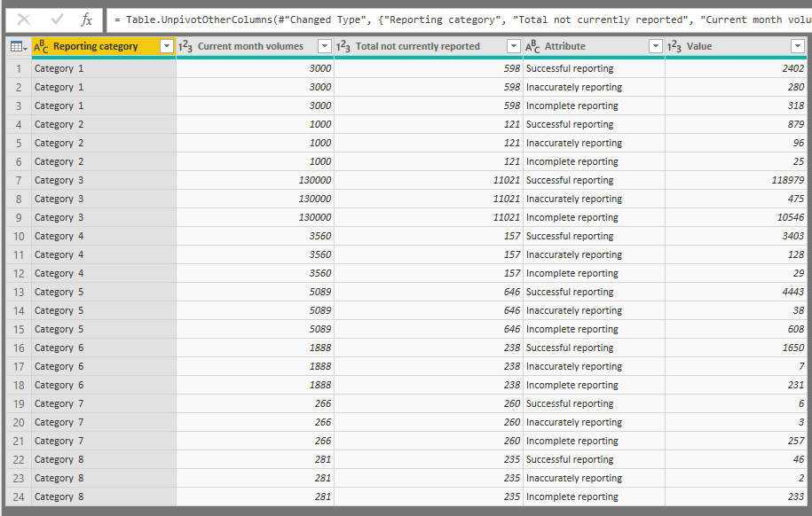Open the table menu icon at top-left corner
Image resolution: width=812 pixels, height=516 pixels.
point(18,47)
